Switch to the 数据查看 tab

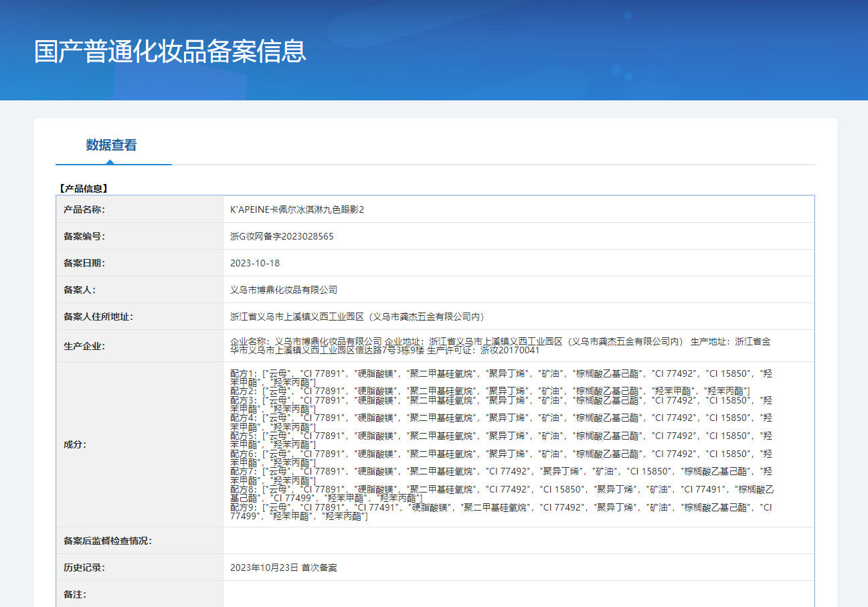coord(111,145)
